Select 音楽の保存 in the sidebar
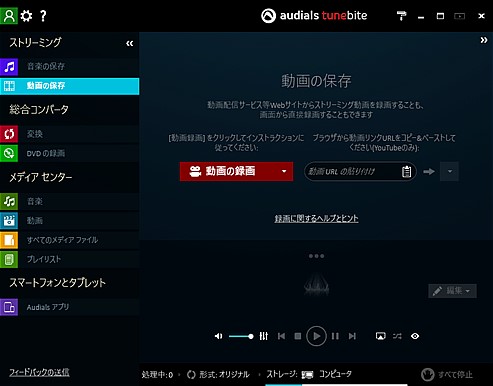The width and height of the screenshot is (493, 386). coord(70,66)
